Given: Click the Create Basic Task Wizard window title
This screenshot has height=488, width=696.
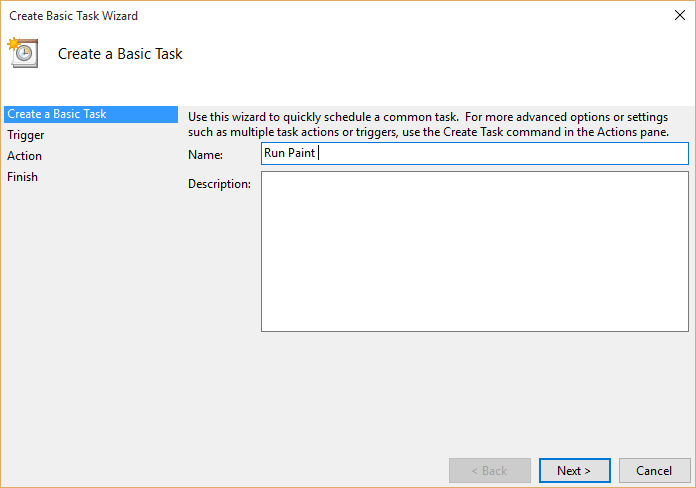Looking at the screenshot, I should tap(74, 16).
